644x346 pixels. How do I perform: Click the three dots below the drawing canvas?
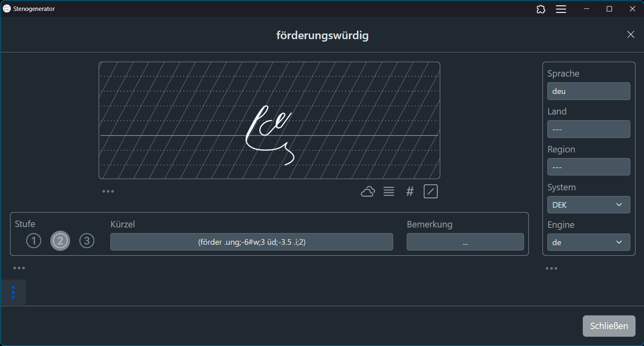(x=108, y=192)
